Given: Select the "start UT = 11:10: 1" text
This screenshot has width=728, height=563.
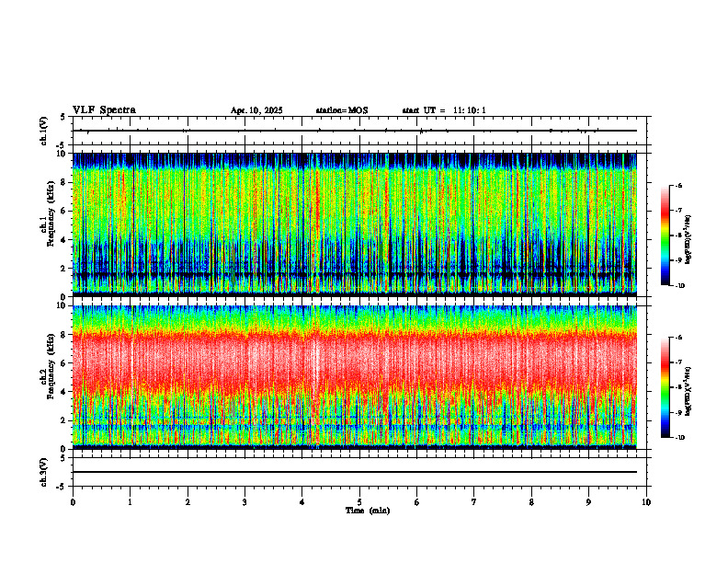Looking at the screenshot, I should point(444,110).
